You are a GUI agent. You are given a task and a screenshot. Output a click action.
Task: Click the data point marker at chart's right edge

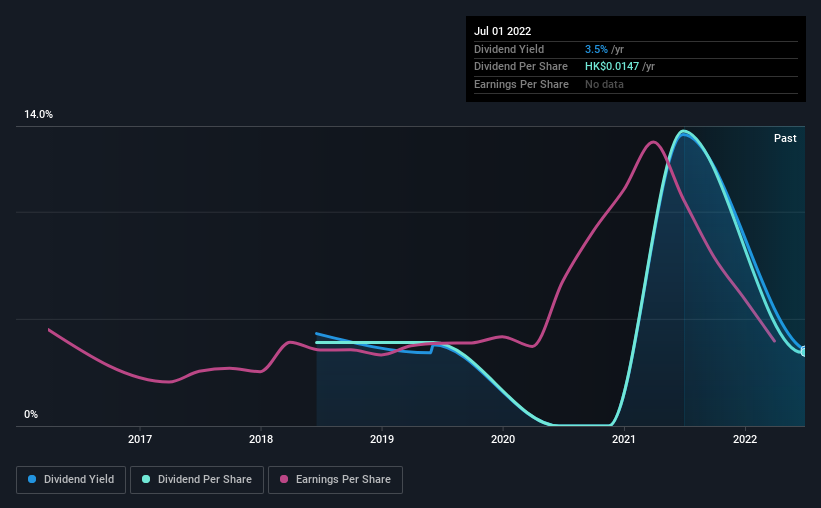[803, 351]
